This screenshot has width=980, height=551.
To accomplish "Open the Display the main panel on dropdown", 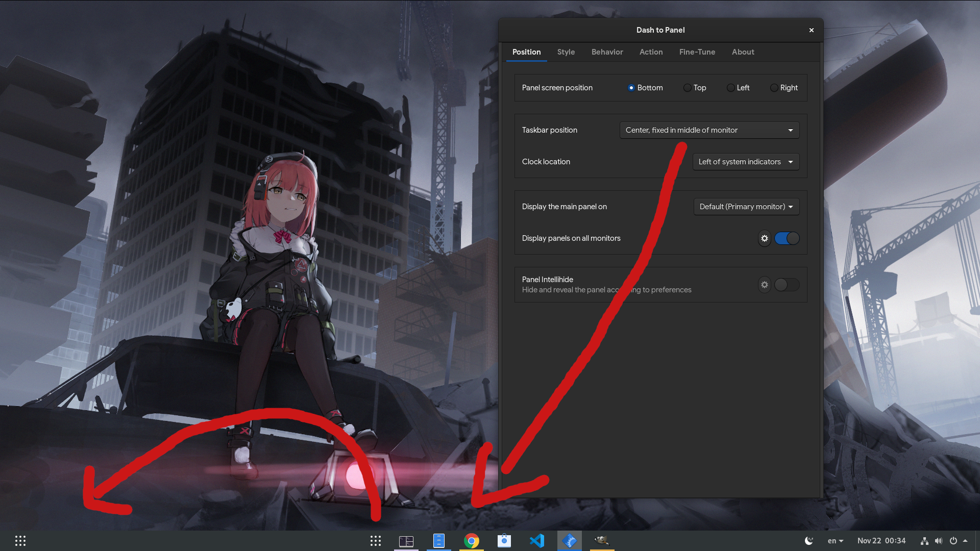I will click(x=746, y=207).
